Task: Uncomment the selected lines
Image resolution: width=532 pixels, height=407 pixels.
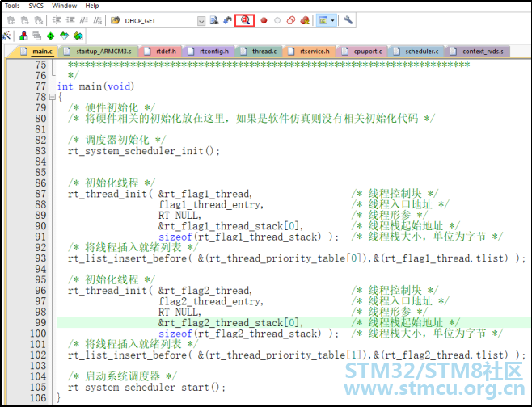Action: [x=97, y=21]
